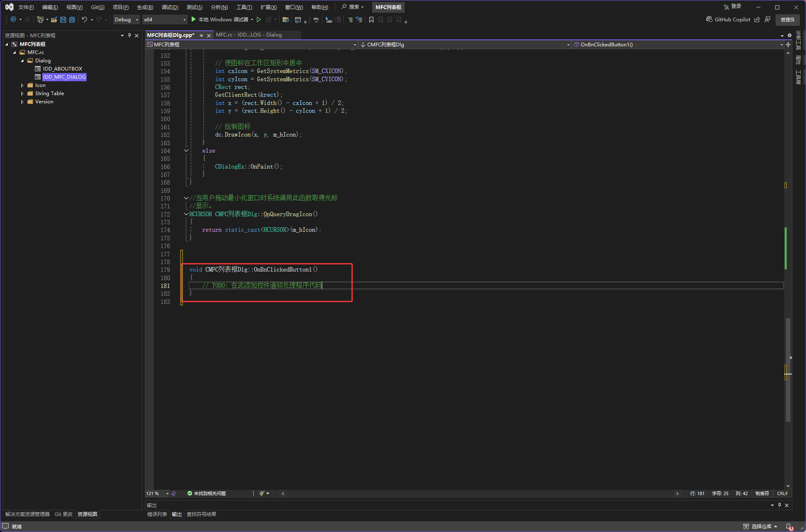The image size is (806, 532).
Task: Open GitHub Copilot in the toolbar
Action: pyautogui.click(x=728, y=20)
